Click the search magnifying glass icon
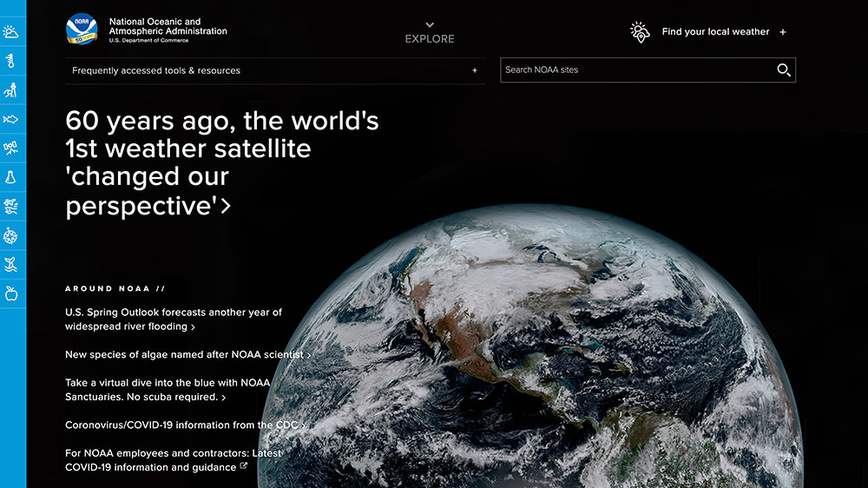The image size is (868, 488). (783, 69)
